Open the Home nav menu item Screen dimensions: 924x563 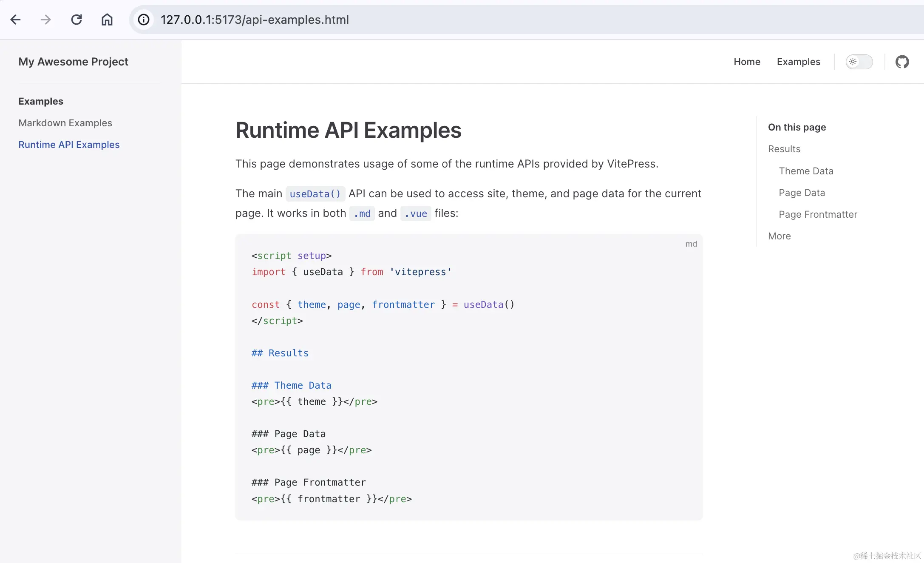click(747, 62)
